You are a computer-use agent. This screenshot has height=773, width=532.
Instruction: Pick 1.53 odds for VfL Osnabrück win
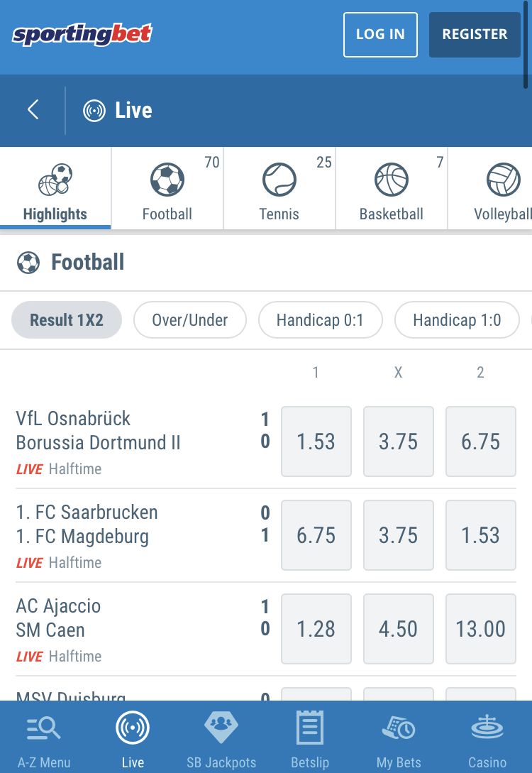316,442
